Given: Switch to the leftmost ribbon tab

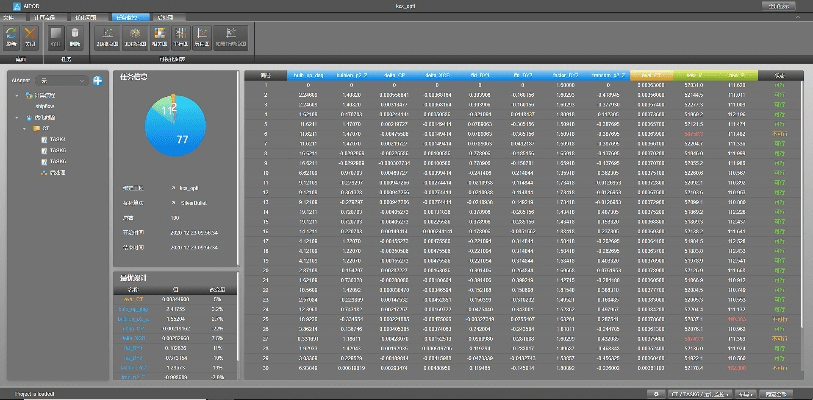Looking at the screenshot, I should click(10, 18).
